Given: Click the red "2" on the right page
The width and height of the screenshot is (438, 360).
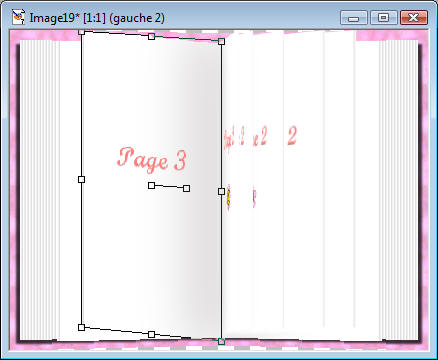Looking at the screenshot, I should tap(292, 136).
